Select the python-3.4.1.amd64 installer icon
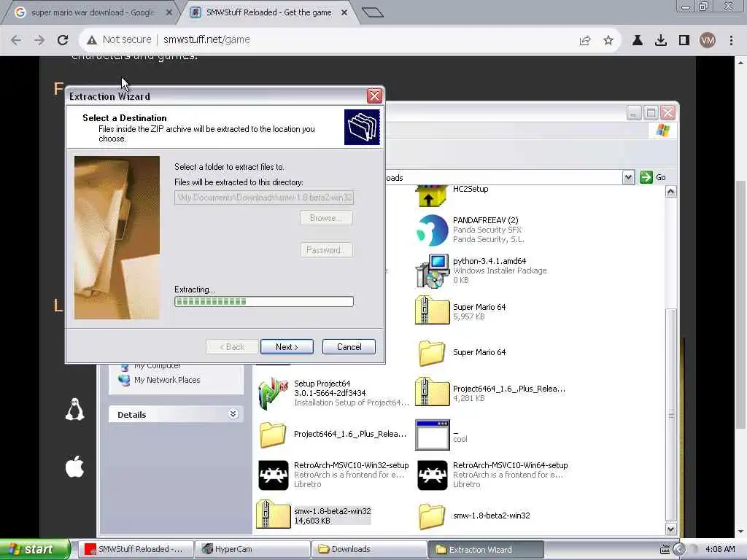Viewport: 747px width, 560px height. (432, 271)
